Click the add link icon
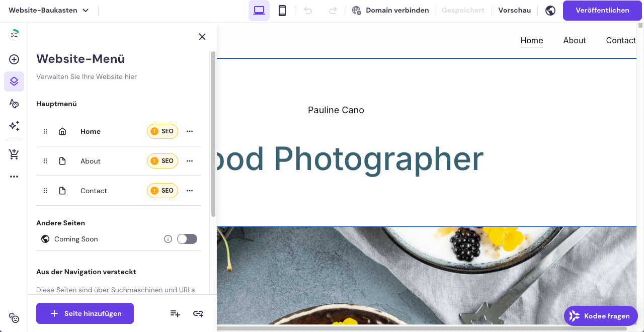 click(x=198, y=313)
